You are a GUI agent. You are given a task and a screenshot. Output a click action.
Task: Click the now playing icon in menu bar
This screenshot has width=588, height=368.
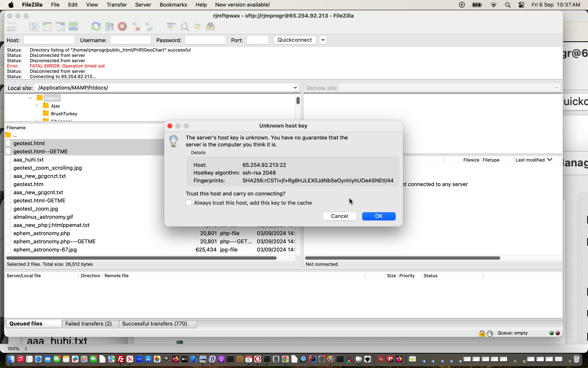pyautogui.click(x=462, y=5)
